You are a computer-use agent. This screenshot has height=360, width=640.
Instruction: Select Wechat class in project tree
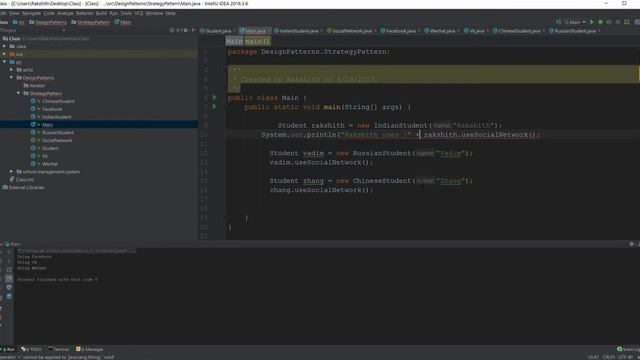tap(50, 164)
